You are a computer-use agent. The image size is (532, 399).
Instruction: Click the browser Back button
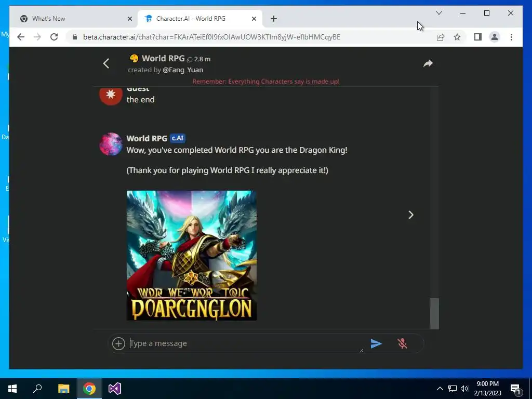click(x=21, y=37)
